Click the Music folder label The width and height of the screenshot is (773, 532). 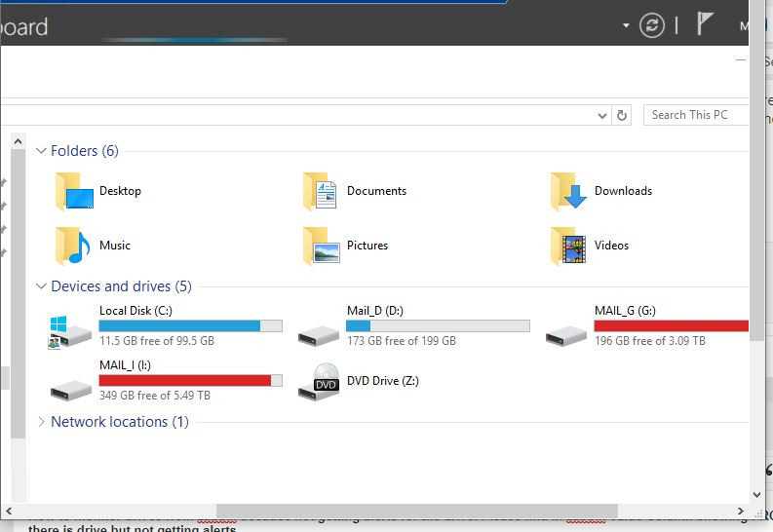(x=115, y=246)
